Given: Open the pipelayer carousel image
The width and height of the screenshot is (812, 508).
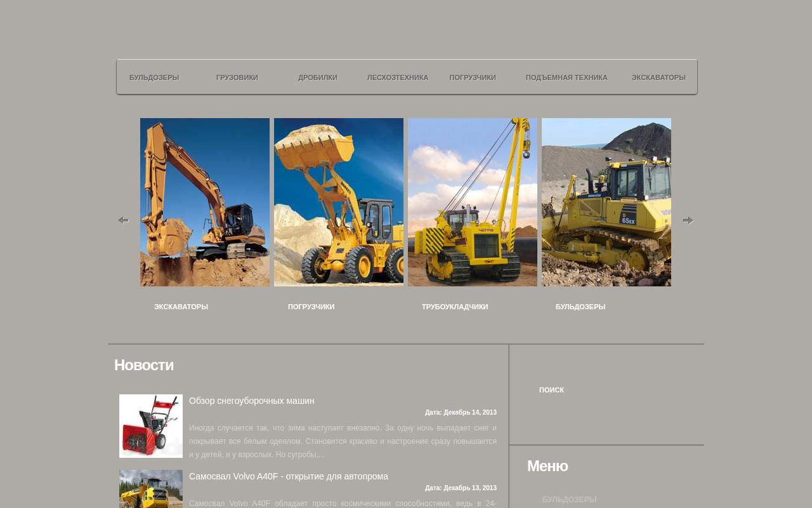Looking at the screenshot, I should [473, 202].
